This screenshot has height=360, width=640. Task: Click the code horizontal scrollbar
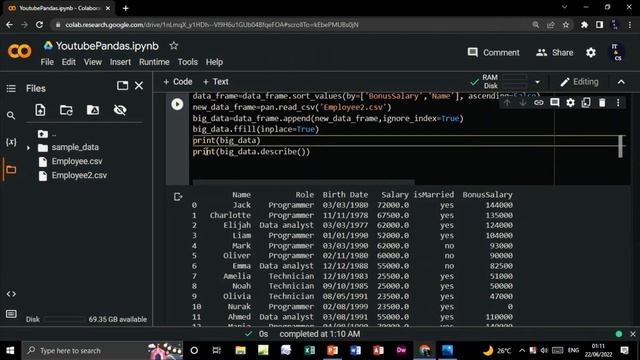pyautogui.click(x=303, y=182)
